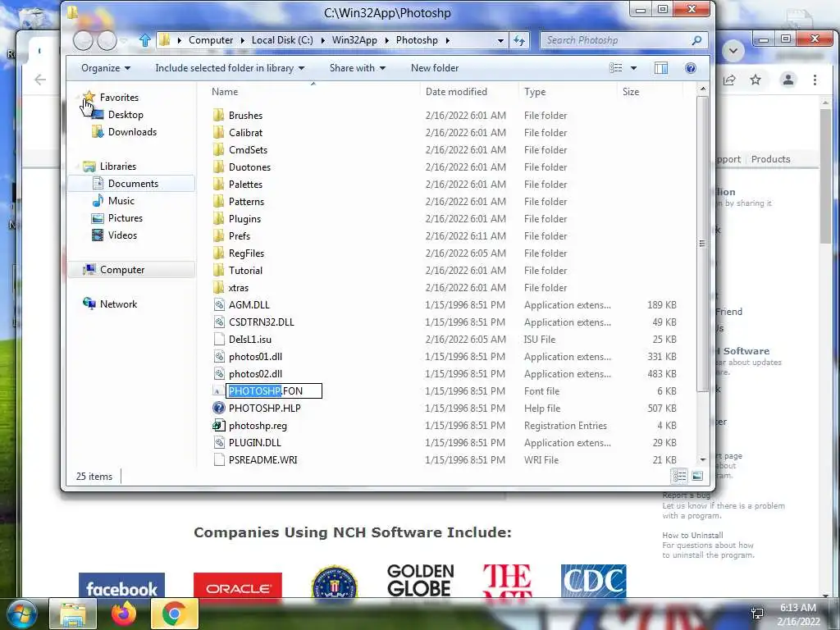
Task: Click the photoshp.reg registry file icon
Action: [218, 426]
